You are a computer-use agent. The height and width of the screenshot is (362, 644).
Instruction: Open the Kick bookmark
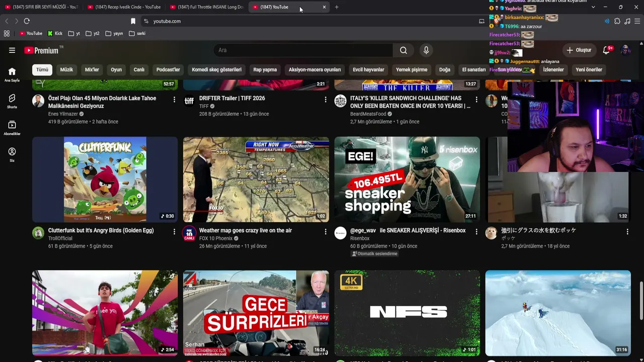pyautogui.click(x=55, y=34)
